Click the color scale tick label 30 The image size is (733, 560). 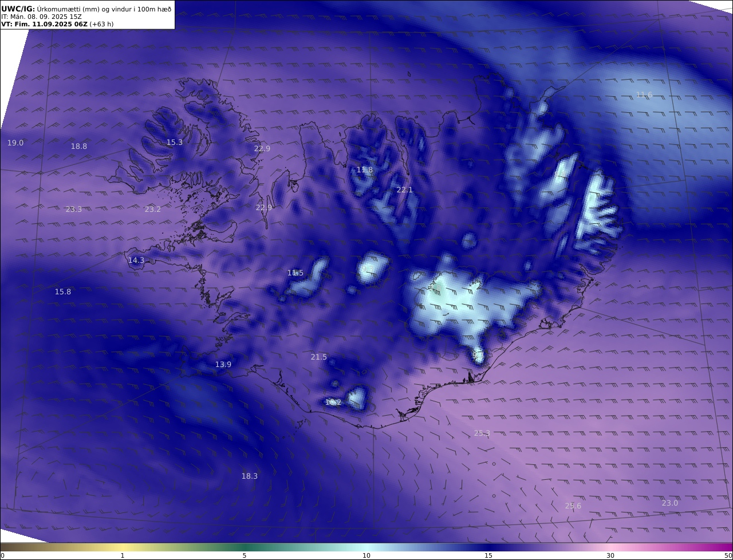point(610,555)
